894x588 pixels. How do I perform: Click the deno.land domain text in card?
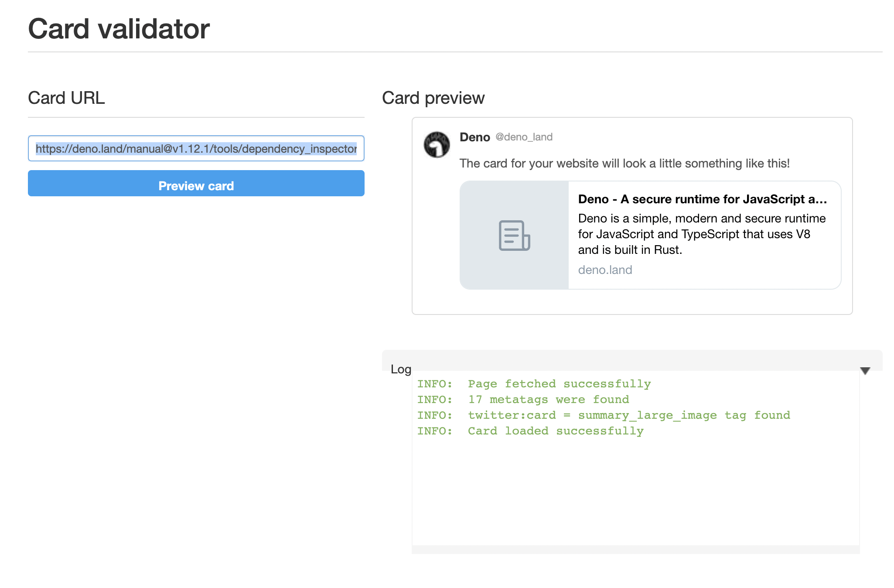pyautogui.click(x=605, y=270)
